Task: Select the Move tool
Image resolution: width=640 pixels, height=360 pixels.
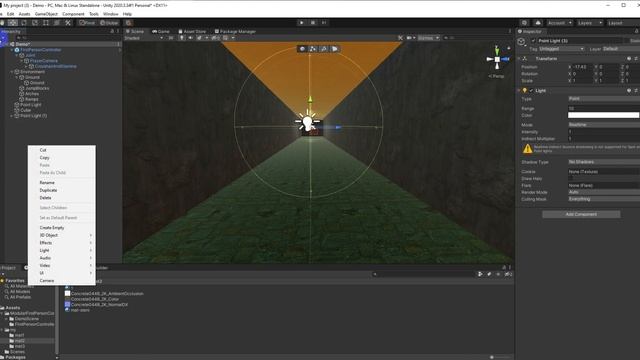Action: coord(13,23)
